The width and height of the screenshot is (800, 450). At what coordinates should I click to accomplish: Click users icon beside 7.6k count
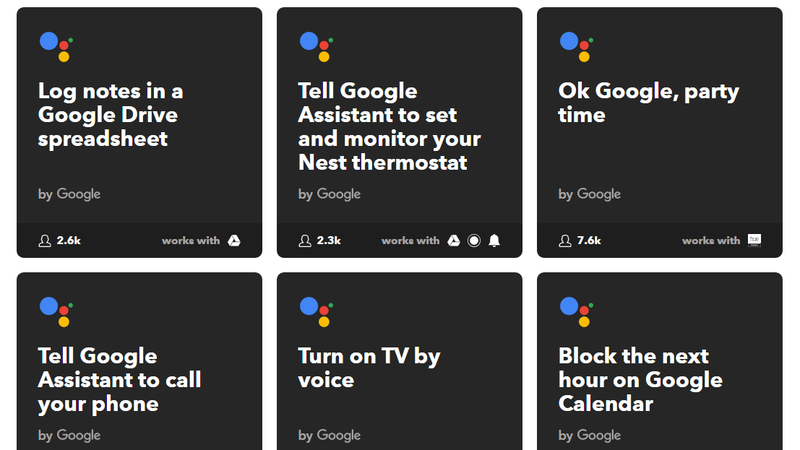[x=565, y=241]
